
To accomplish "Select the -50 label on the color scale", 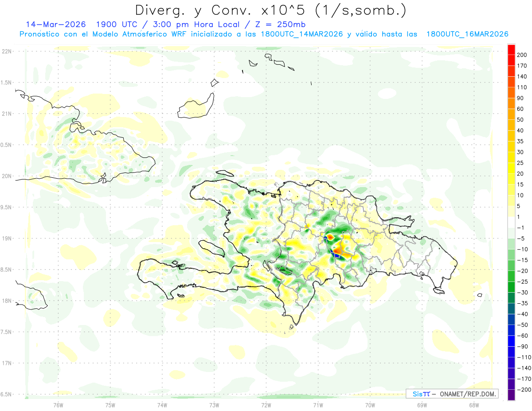I will (x=521, y=325).
